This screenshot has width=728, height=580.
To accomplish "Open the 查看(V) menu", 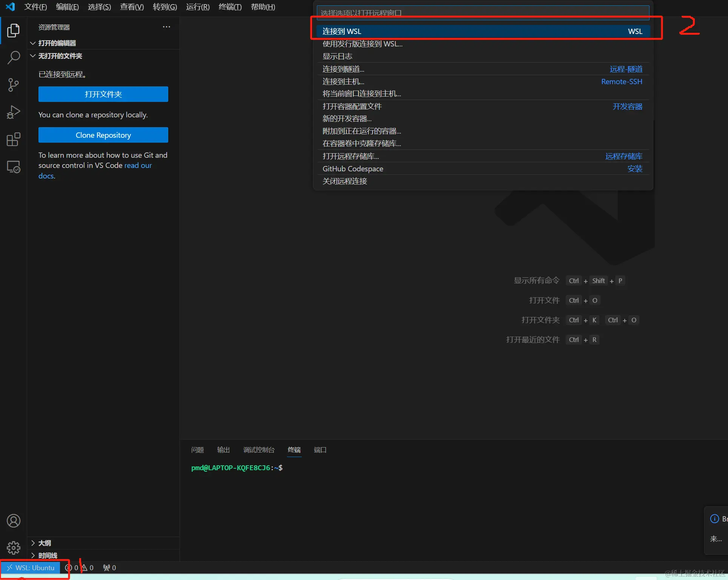I will pyautogui.click(x=132, y=7).
